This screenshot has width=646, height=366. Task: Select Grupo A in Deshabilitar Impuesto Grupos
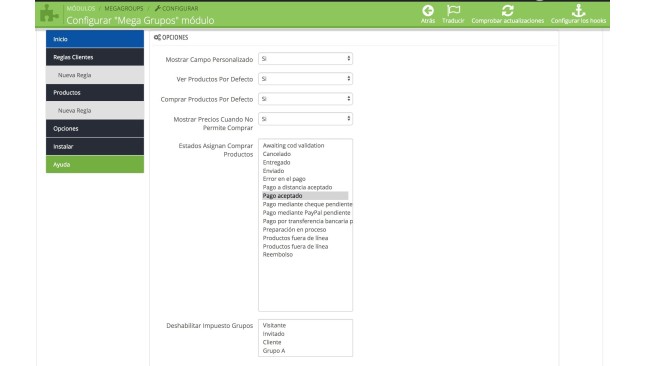pyautogui.click(x=274, y=351)
